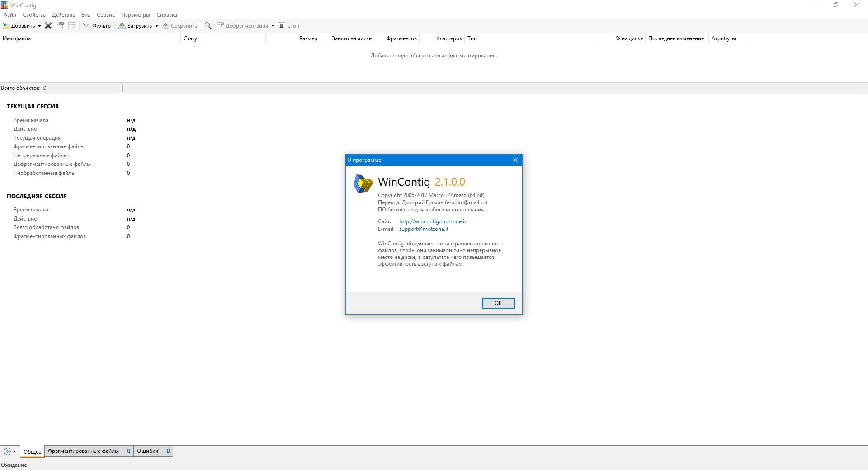The height and width of the screenshot is (470, 868).
Task: Open the Добавить dropdown arrow
Action: click(x=39, y=26)
